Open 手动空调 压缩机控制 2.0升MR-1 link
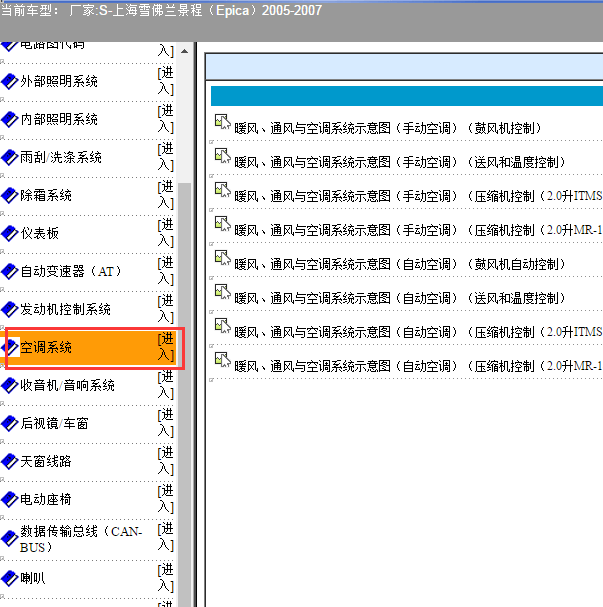603x607 pixels. (418, 230)
